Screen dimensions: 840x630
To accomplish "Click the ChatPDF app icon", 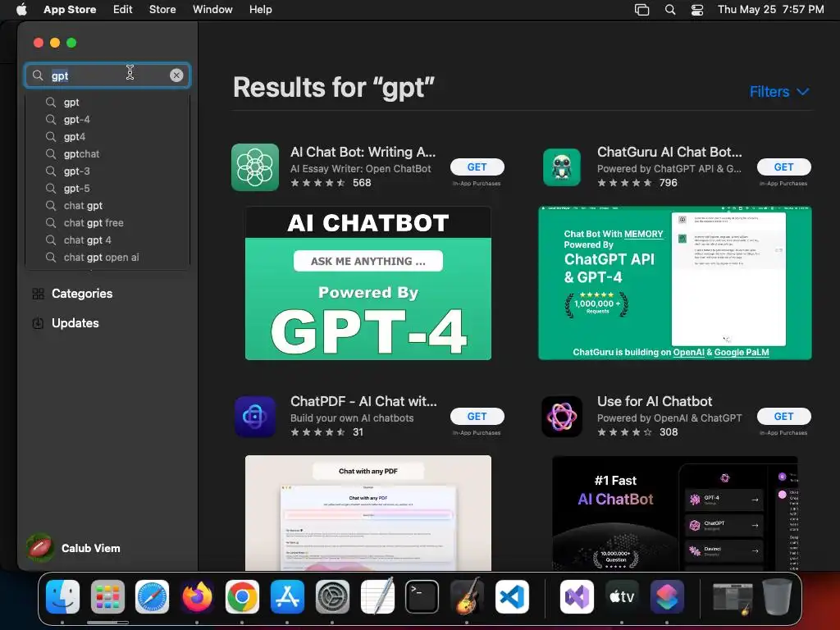I will click(255, 417).
